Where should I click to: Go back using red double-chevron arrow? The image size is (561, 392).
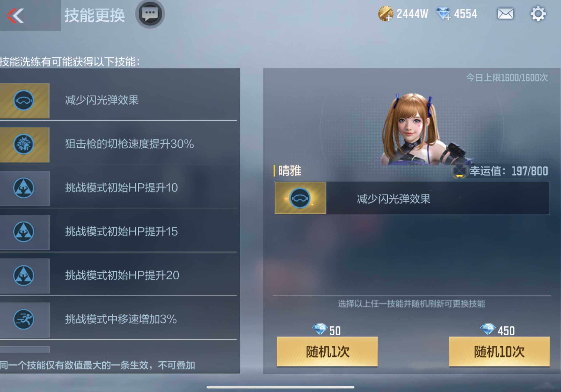(16, 16)
